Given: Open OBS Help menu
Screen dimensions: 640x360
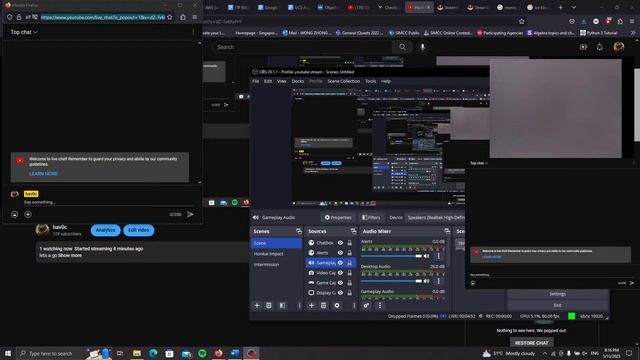Looking at the screenshot, I should pyautogui.click(x=386, y=81).
